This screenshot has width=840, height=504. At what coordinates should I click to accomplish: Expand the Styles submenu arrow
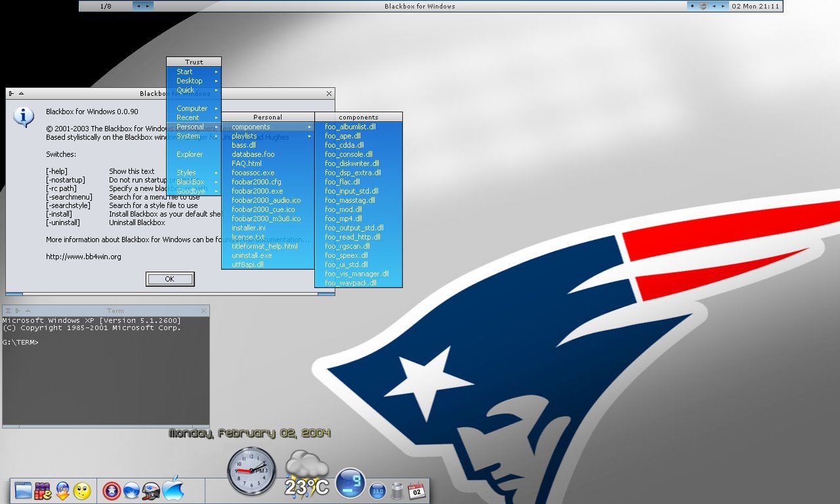(217, 173)
